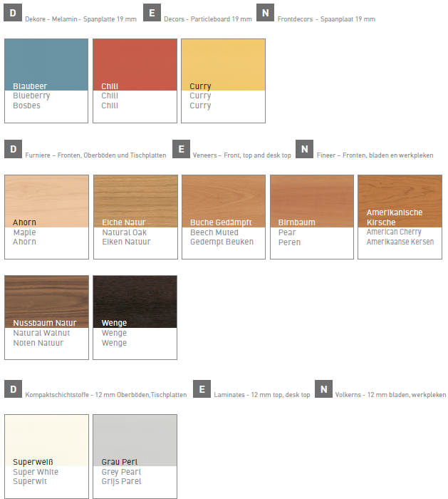Click the Nussbaum Natur walnut sample

pos(46,301)
